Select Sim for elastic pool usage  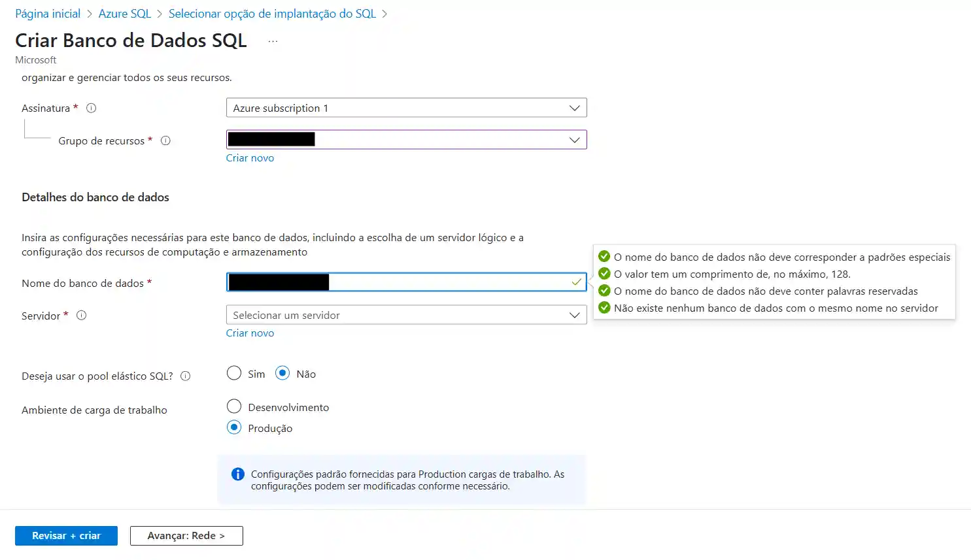tap(234, 372)
